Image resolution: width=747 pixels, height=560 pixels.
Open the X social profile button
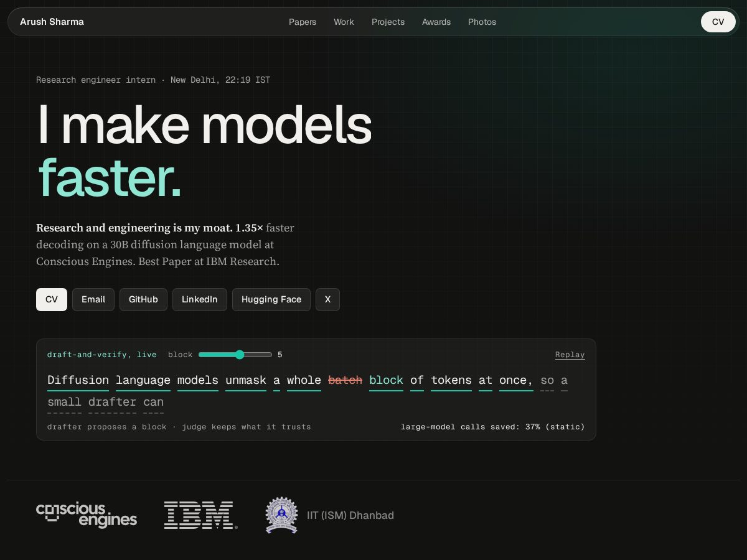coord(327,299)
